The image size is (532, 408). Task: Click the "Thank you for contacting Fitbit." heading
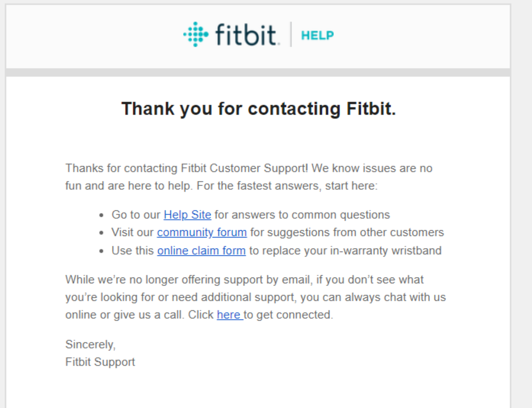click(259, 109)
